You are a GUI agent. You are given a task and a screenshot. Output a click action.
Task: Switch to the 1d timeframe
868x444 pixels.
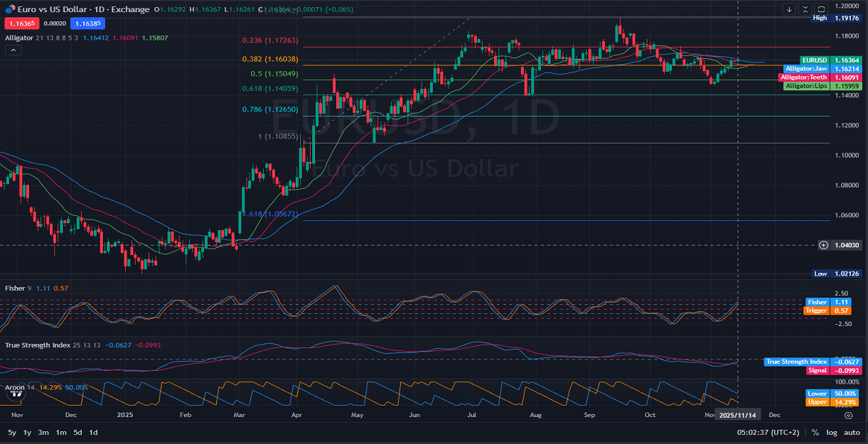point(93,432)
